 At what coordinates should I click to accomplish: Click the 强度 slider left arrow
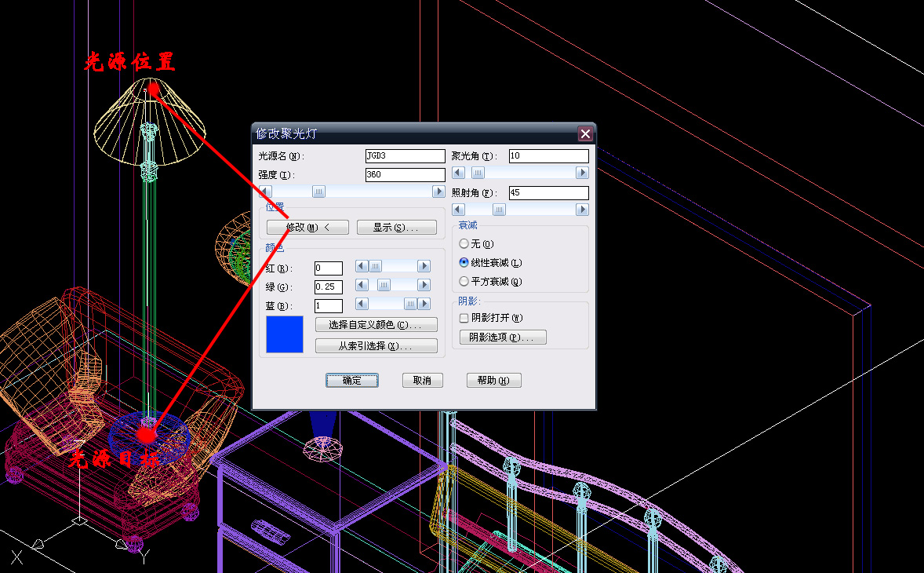(266, 192)
